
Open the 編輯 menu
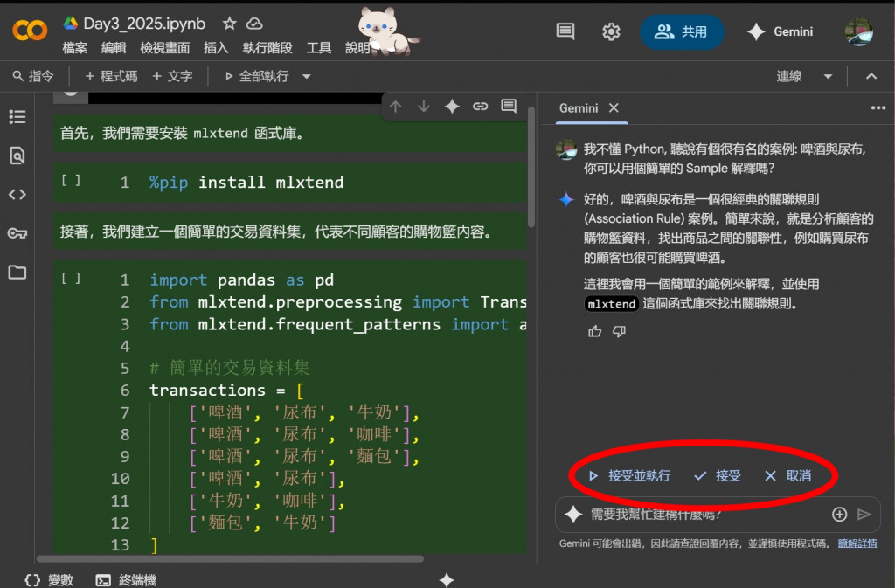[x=114, y=48]
